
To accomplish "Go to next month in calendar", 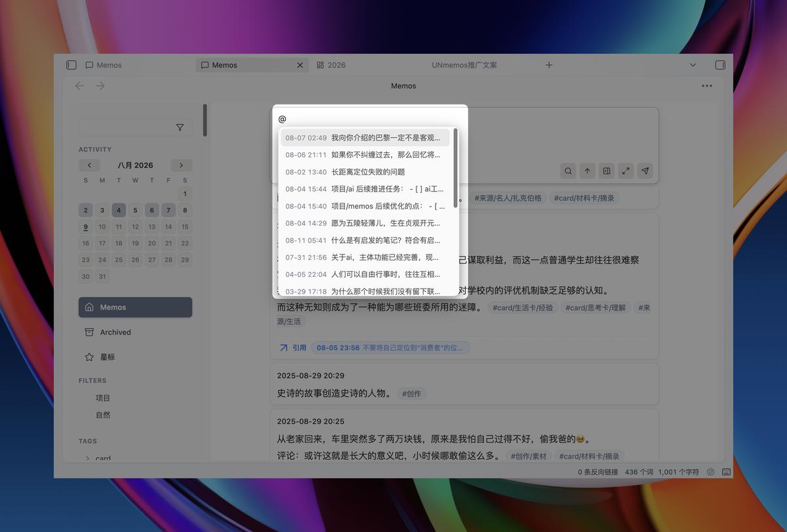I will 181,165.
